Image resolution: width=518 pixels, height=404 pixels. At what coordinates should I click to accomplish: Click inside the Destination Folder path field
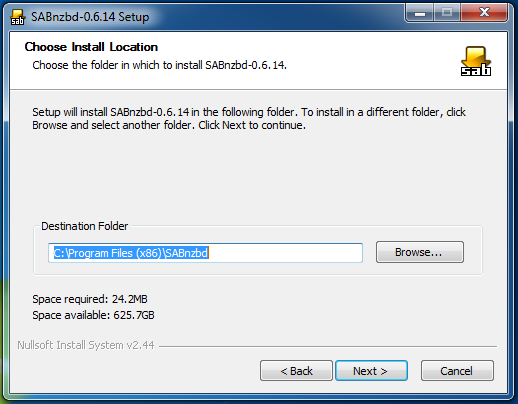205,253
